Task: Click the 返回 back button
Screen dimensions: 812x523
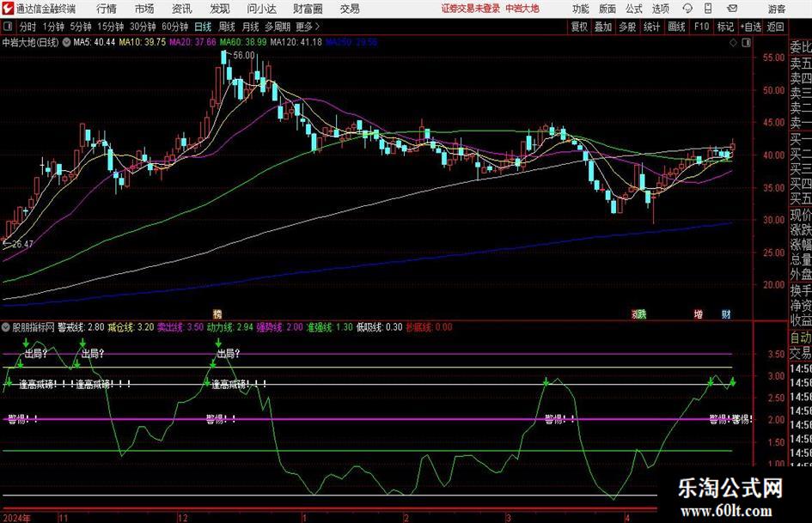Action: (x=775, y=27)
